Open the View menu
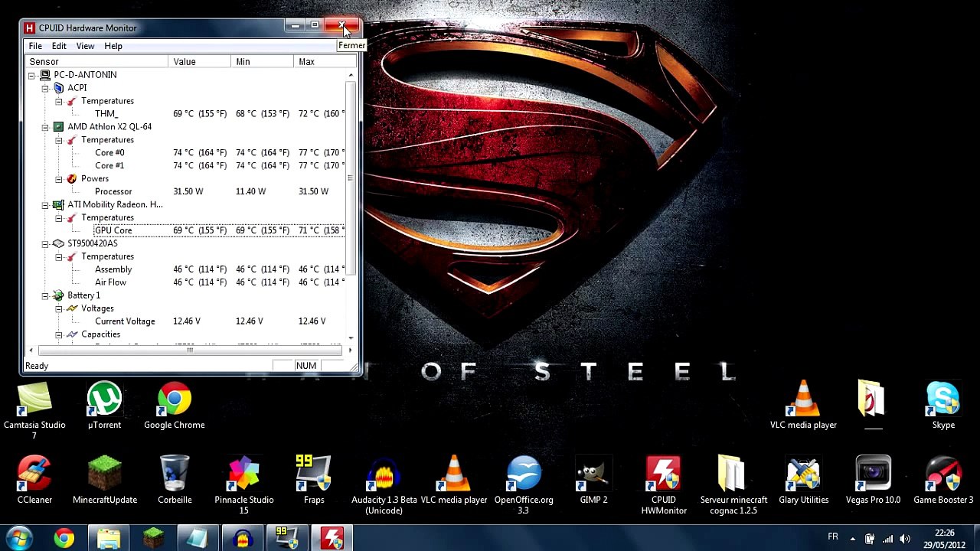 85,46
